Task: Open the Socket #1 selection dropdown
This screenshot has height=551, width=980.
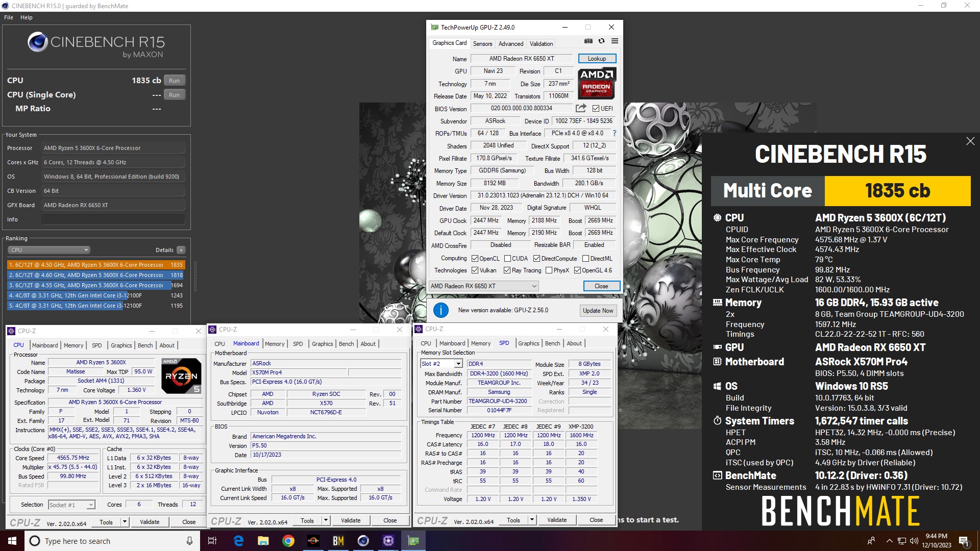Action: 71,505
